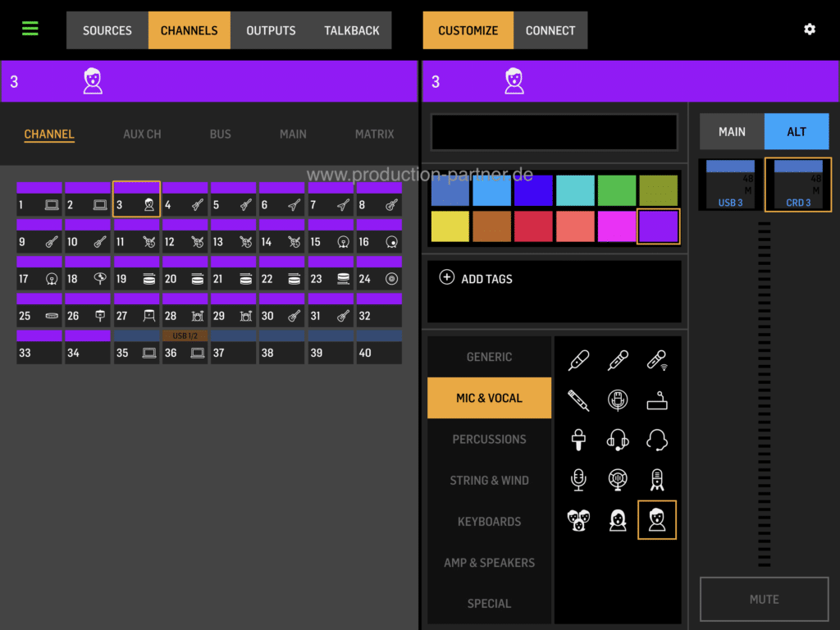Select channel 1 with laptop icon
This screenshot has height=630, width=840.
(39, 205)
